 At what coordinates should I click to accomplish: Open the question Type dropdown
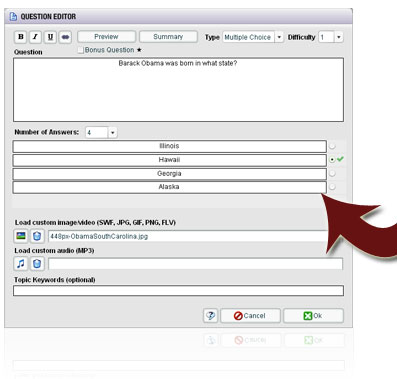tap(279, 37)
